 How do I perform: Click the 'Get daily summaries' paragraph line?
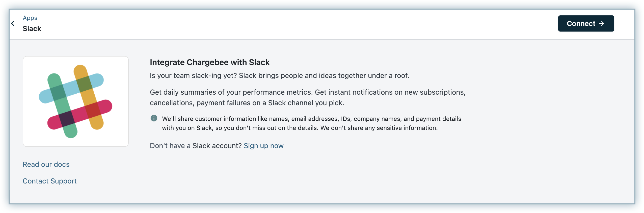tap(307, 92)
